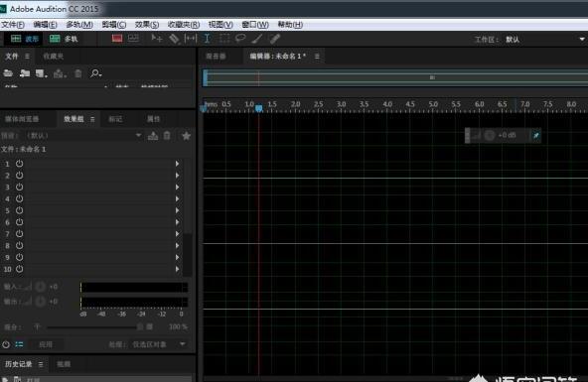Open the History (历史记录) panel menu icon
The width and height of the screenshot is (588, 382).
point(41,364)
